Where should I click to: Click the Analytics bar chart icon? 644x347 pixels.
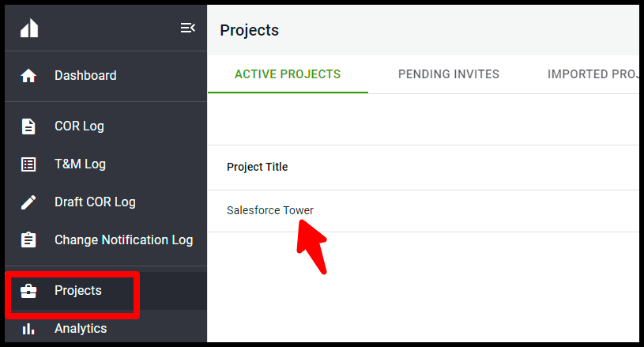point(28,329)
